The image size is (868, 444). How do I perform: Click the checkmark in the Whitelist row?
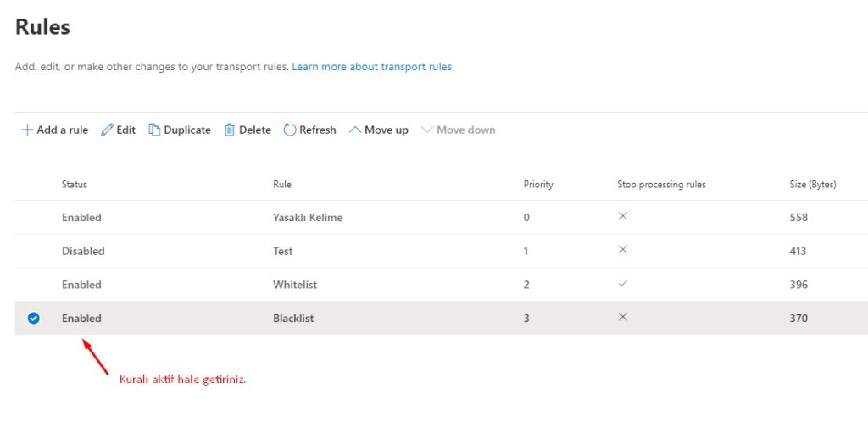(x=623, y=284)
